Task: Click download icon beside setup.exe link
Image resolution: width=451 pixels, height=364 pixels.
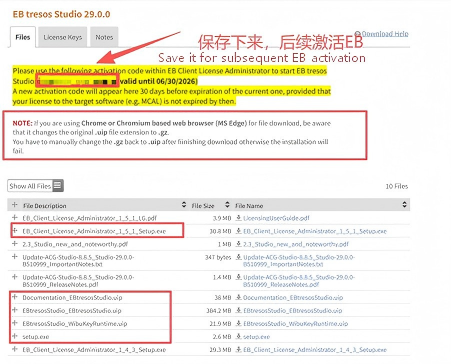Action: coord(238,336)
